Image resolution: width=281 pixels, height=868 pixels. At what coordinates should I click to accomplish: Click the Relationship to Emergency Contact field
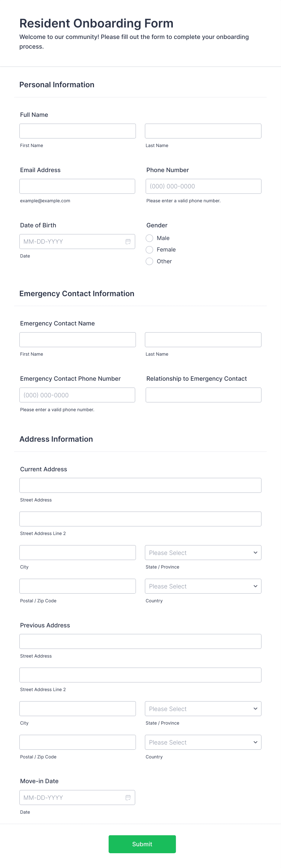pos(203,395)
